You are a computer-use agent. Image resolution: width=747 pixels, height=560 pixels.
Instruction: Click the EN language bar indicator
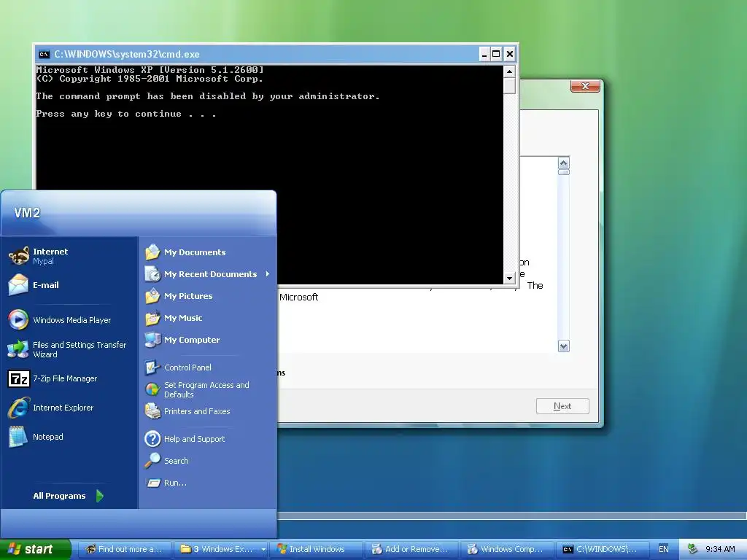pyautogui.click(x=664, y=549)
